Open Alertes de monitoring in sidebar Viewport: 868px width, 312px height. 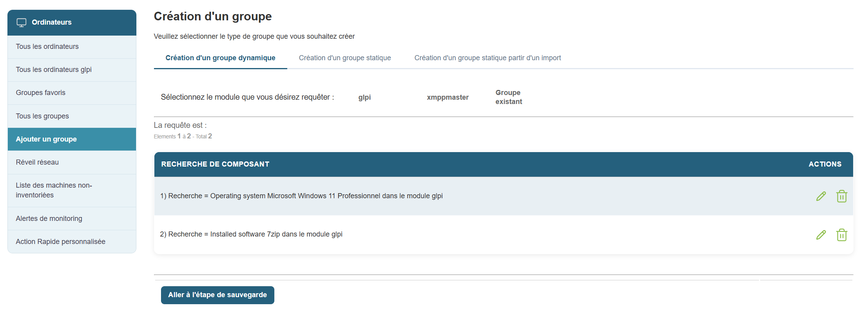(x=49, y=219)
